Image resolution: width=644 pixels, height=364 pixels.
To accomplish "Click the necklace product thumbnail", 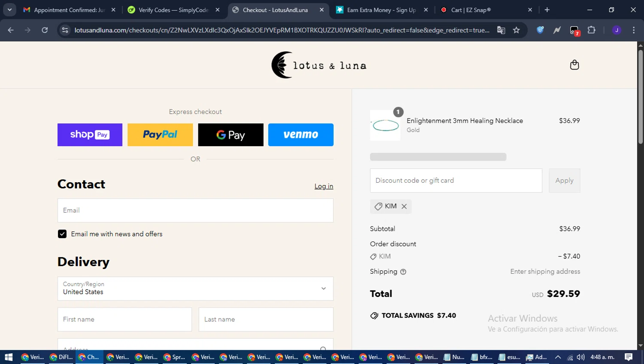I will 385,125.
